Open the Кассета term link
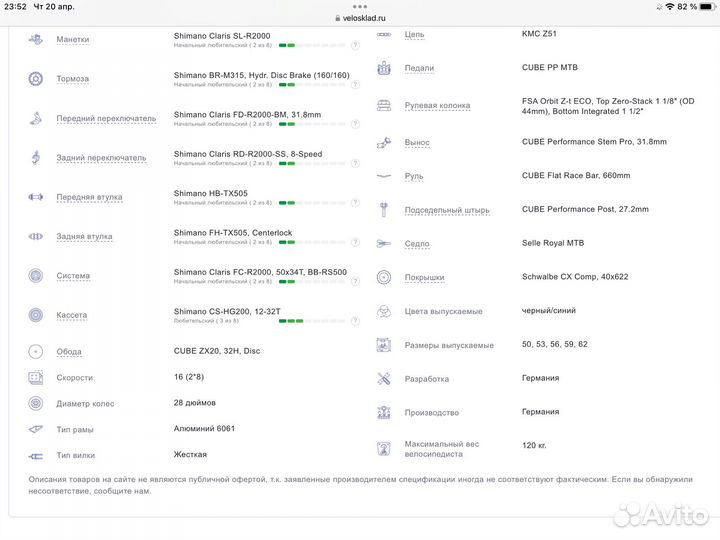 pos(72,315)
